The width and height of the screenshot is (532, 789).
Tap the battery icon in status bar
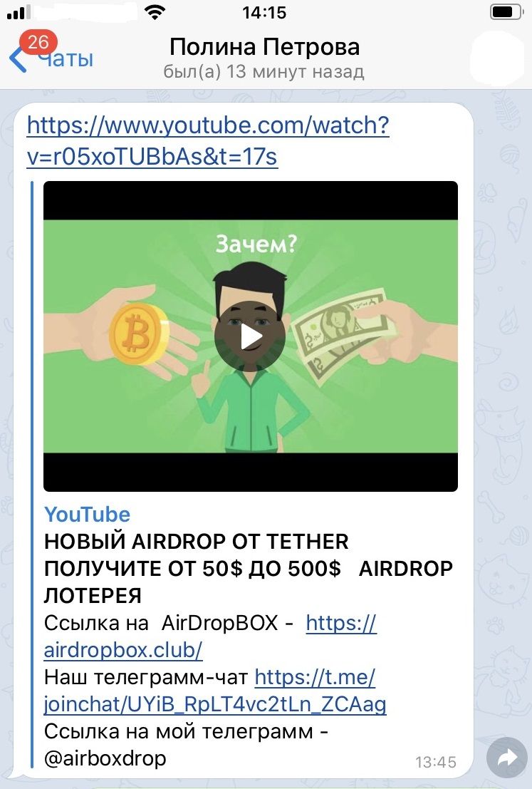507,12
